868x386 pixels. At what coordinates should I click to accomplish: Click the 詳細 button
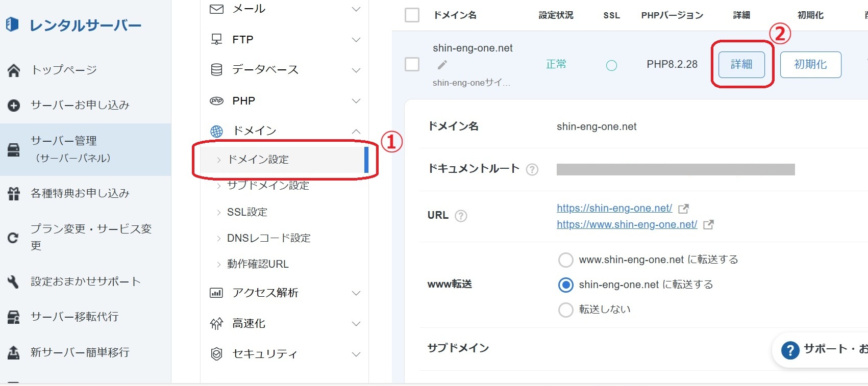(741, 64)
